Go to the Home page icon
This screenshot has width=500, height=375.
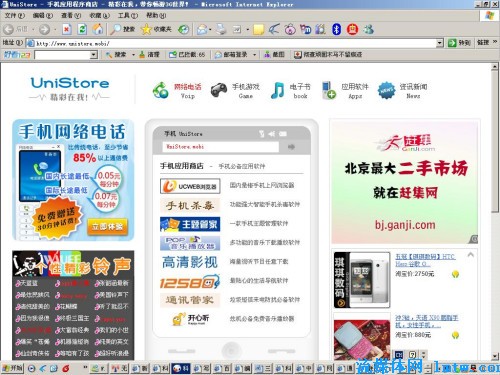98,29
